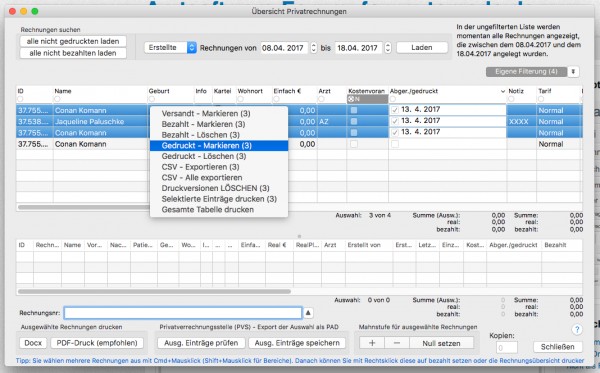Screen dimensions: 600x373
Task: Click the lower table horizontal scrollbar
Action: (x=154, y=292)
